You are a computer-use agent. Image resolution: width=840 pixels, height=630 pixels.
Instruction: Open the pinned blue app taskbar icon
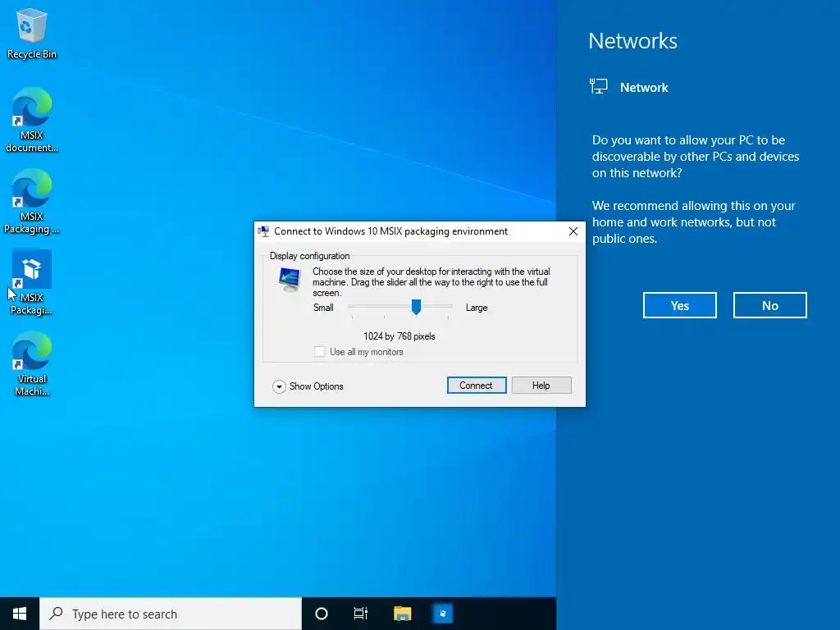(x=442, y=614)
